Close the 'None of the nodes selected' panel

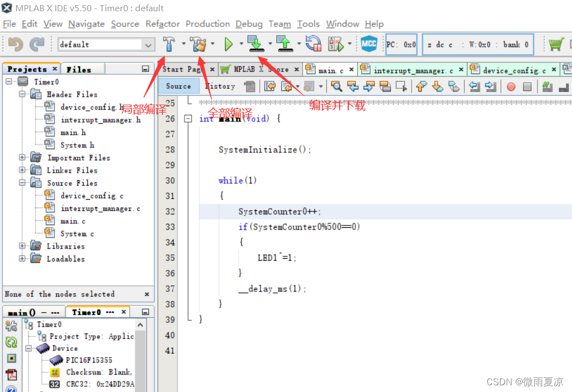click(x=147, y=294)
